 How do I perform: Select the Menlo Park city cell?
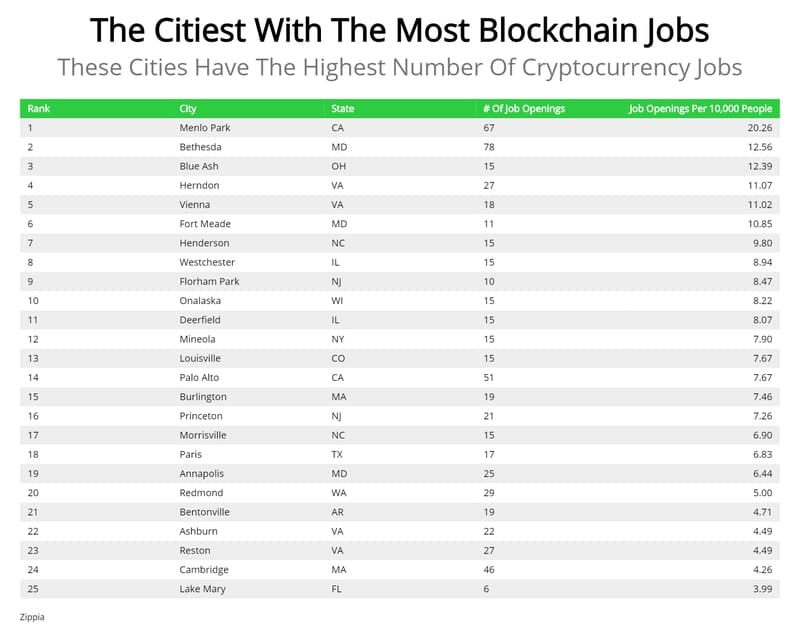(x=204, y=128)
